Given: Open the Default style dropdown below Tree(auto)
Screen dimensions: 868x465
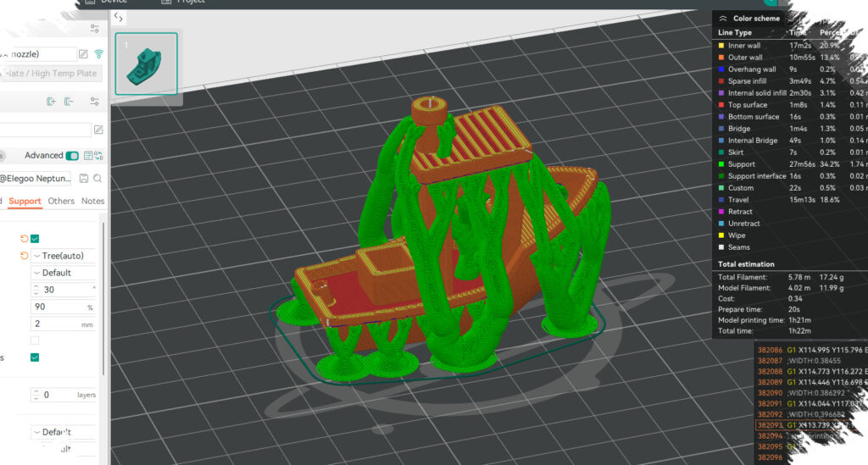Looking at the screenshot, I should pos(63,273).
